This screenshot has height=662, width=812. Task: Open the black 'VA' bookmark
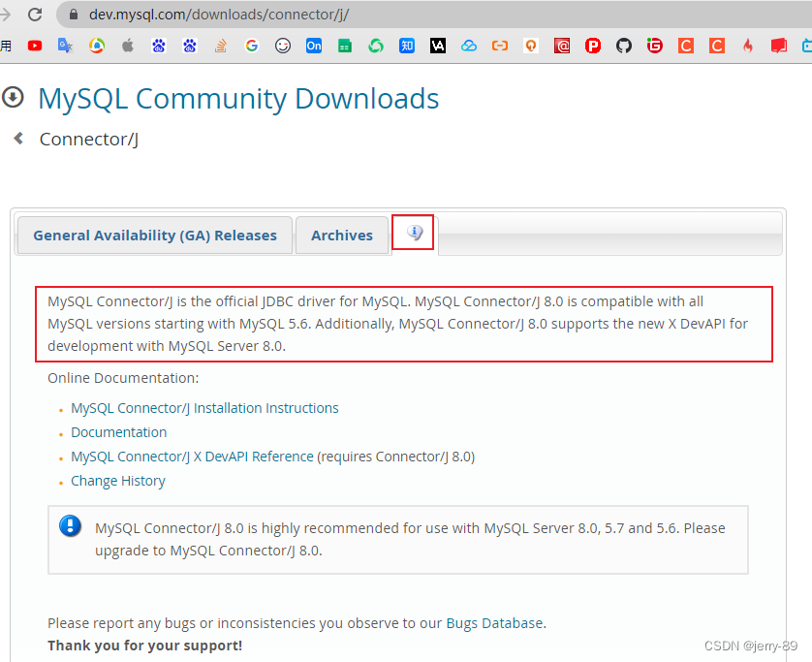click(438, 47)
